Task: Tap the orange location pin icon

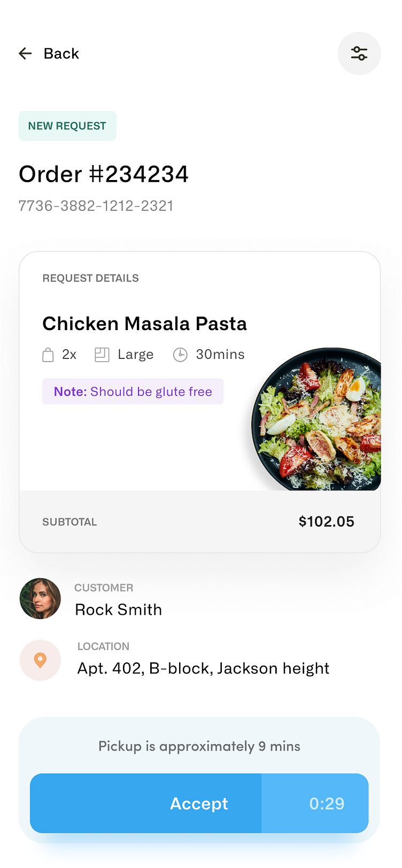Action: (40, 660)
